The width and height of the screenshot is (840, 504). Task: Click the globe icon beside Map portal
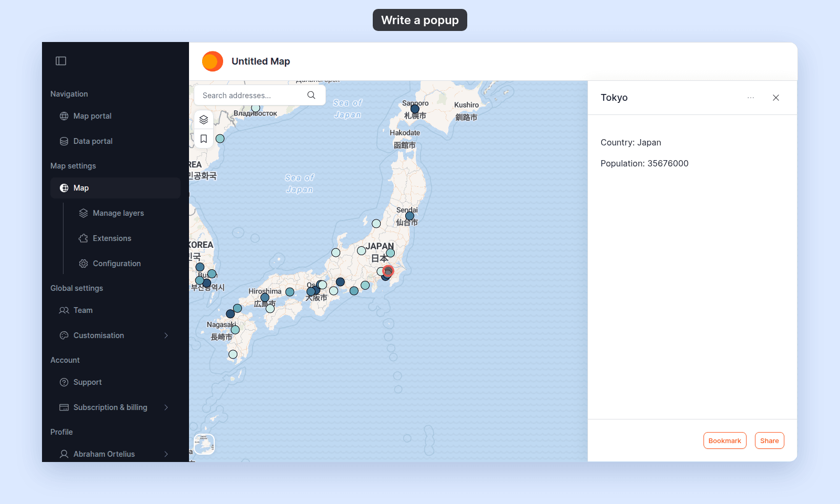(64, 116)
